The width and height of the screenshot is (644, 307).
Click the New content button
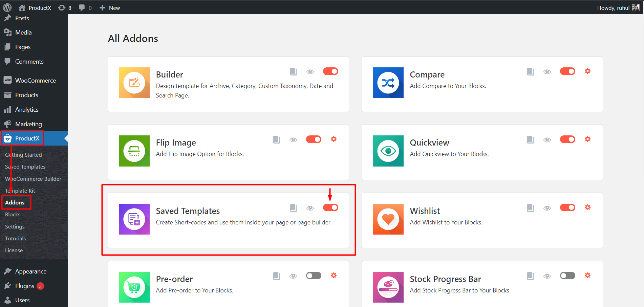coord(110,8)
